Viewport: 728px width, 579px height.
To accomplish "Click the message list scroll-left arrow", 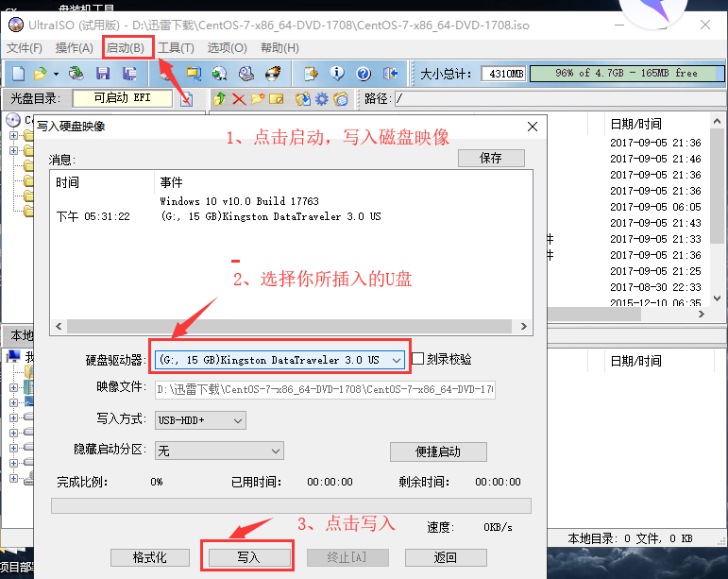I will coord(59,326).
